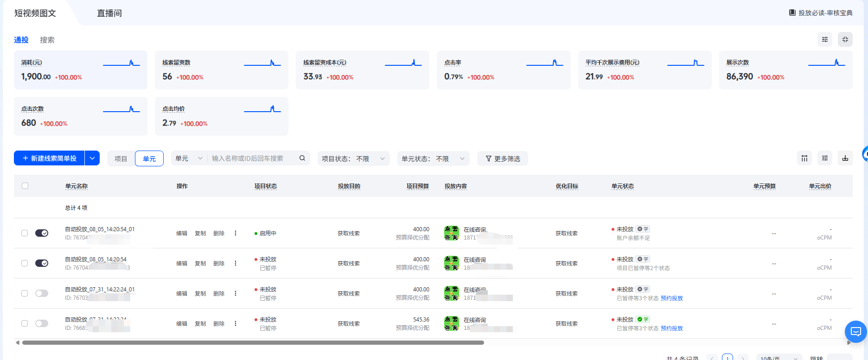Click 预约投放 in the last row
The height and width of the screenshot is (360, 868).
672,328
